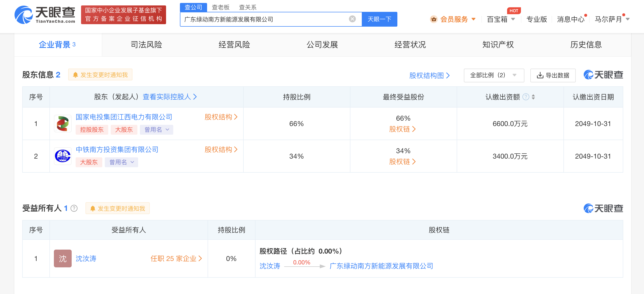
Task: Open the 国家电投集团江西电力 company logo
Action: (63, 124)
